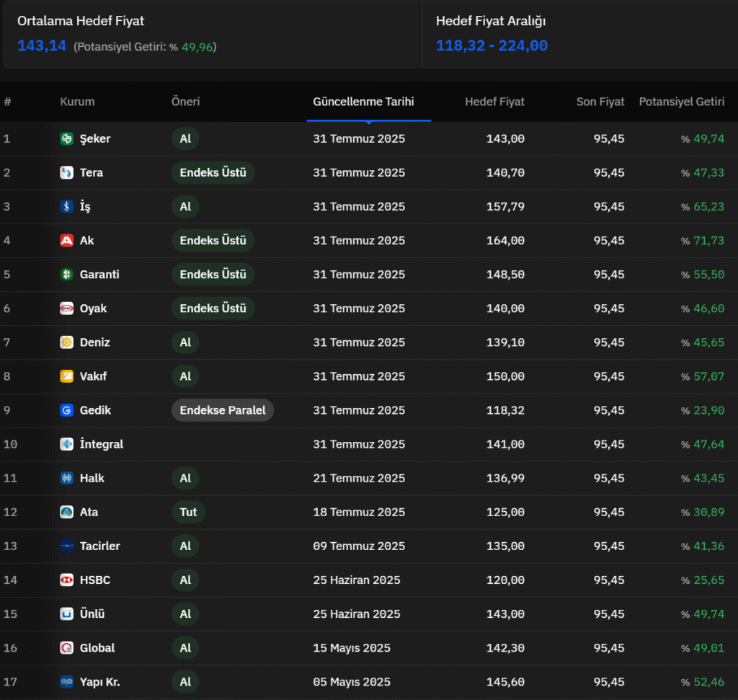Click the 49,96 potential return value
738x700 pixels.
click(x=197, y=47)
